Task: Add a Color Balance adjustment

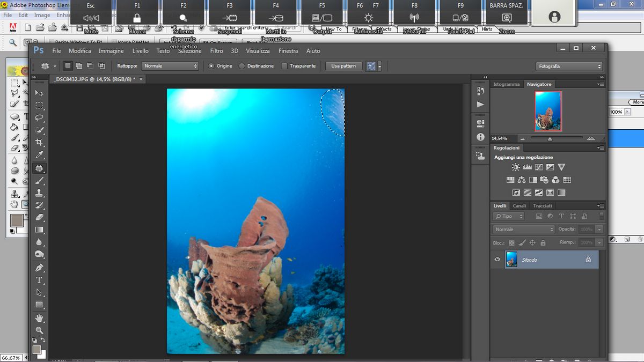Action: (522, 180)
